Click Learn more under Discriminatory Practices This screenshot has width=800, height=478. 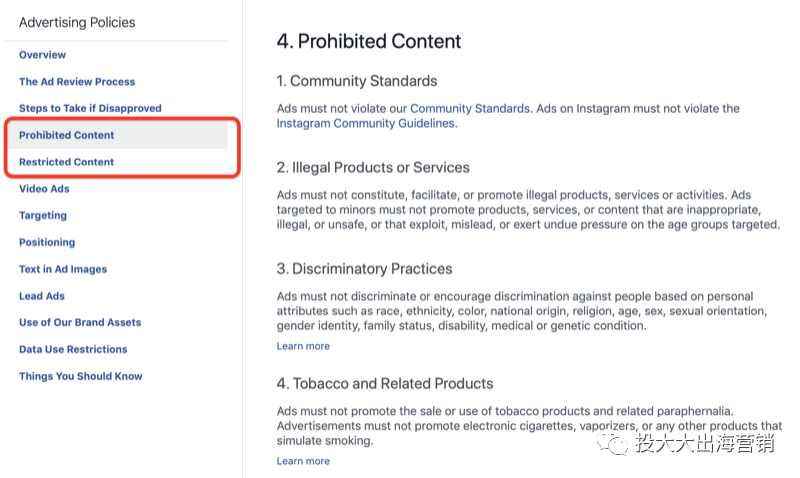click(303, 346)
